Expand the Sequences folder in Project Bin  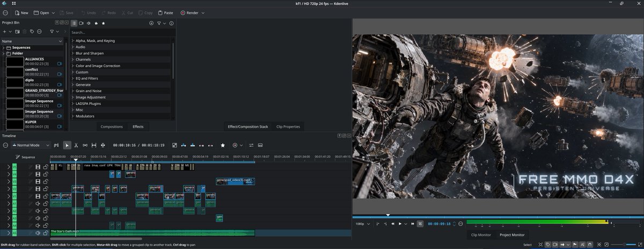click(x=3, y=47)
